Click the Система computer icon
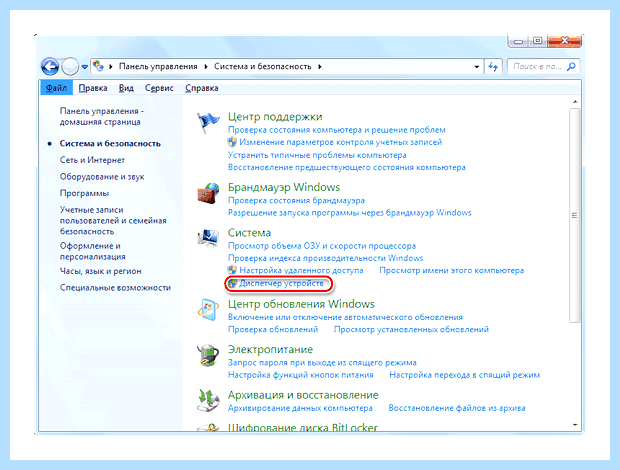This screenshot has width=620, height=470. 208,238
